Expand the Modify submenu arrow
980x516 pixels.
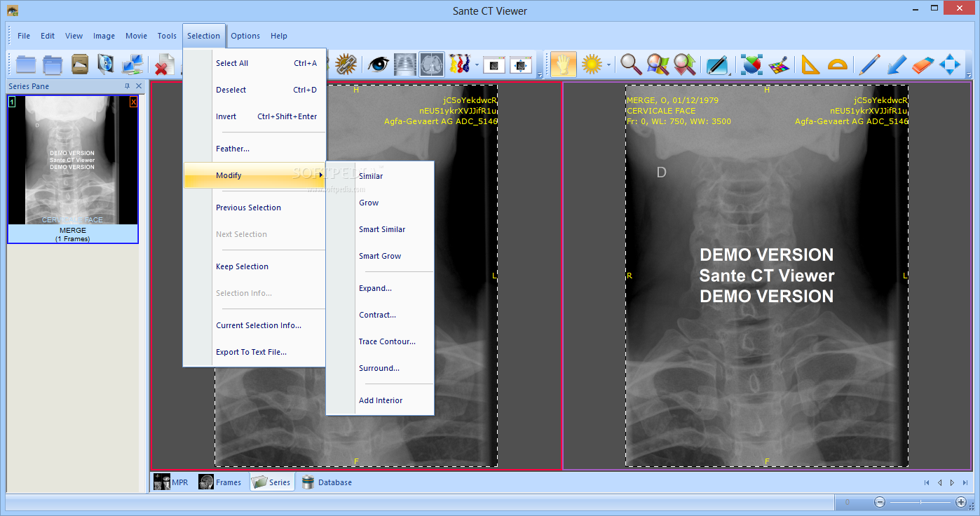click(x=321, y=175)
